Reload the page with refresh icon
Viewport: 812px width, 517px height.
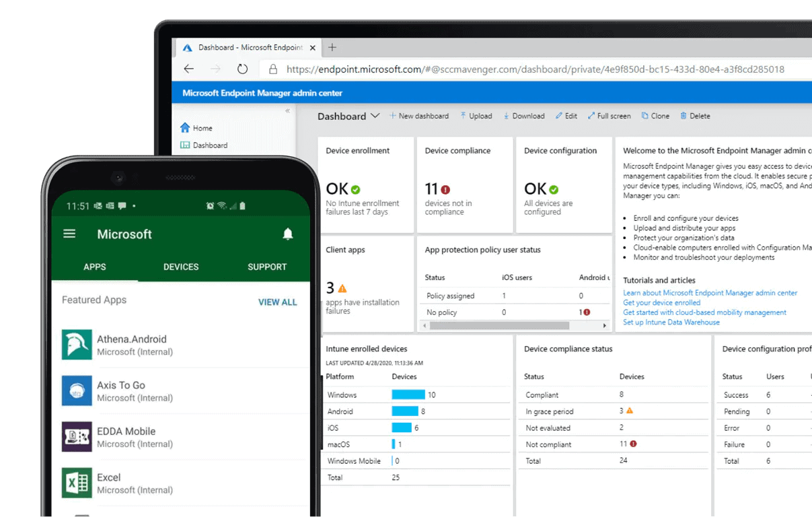tap(242, 69)
